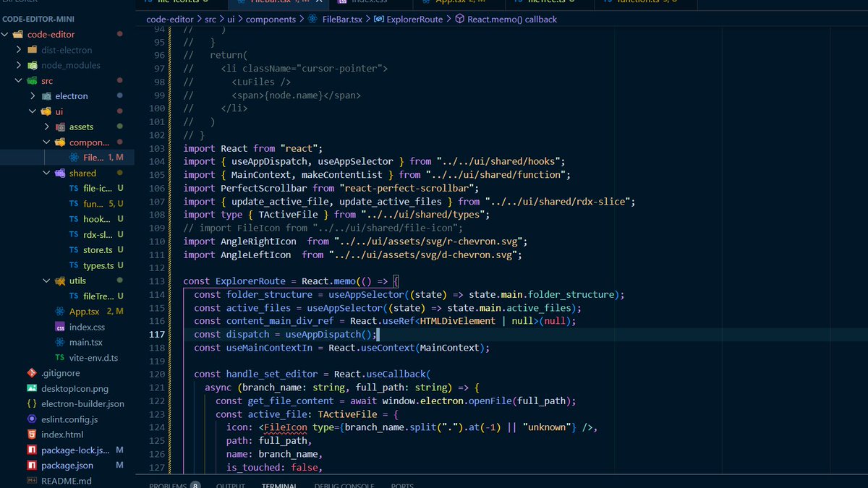Viewport: 868px width, 488px height.
Task: Expand the electron folder chevron
Action: click(x=33, y=96)
